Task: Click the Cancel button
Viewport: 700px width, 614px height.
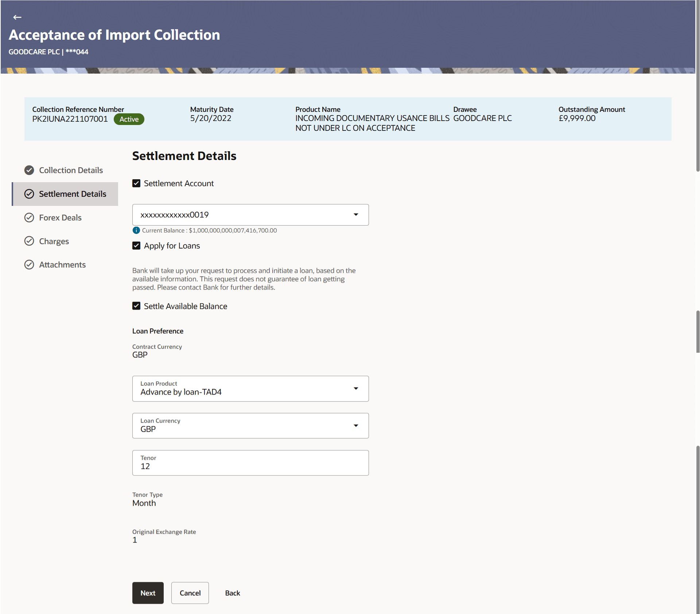Action: click(x=190, y=593)
